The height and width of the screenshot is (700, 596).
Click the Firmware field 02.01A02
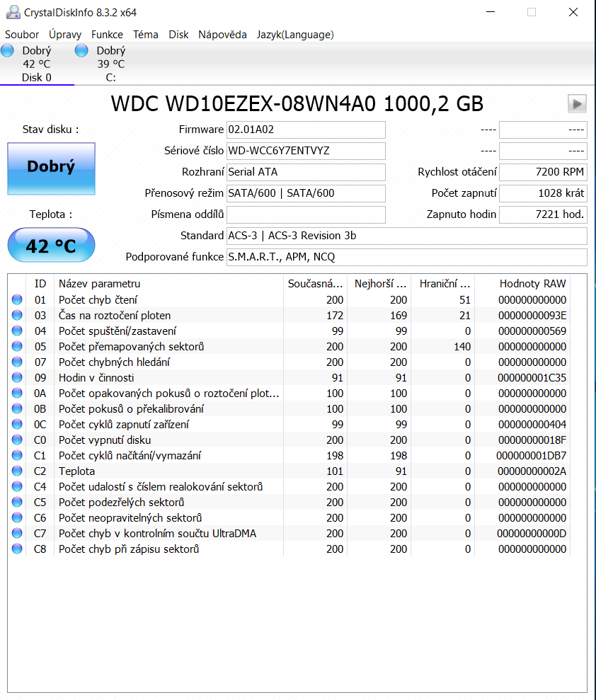pos(306,130)
